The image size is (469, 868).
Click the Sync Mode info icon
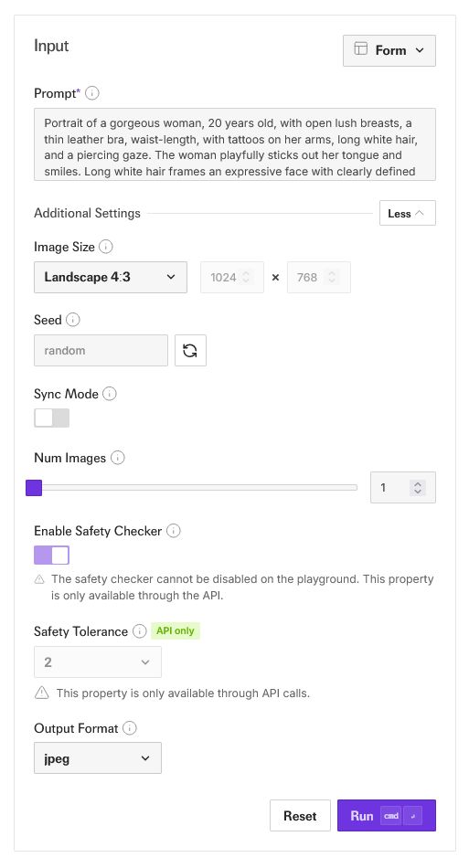click(110, 394)
